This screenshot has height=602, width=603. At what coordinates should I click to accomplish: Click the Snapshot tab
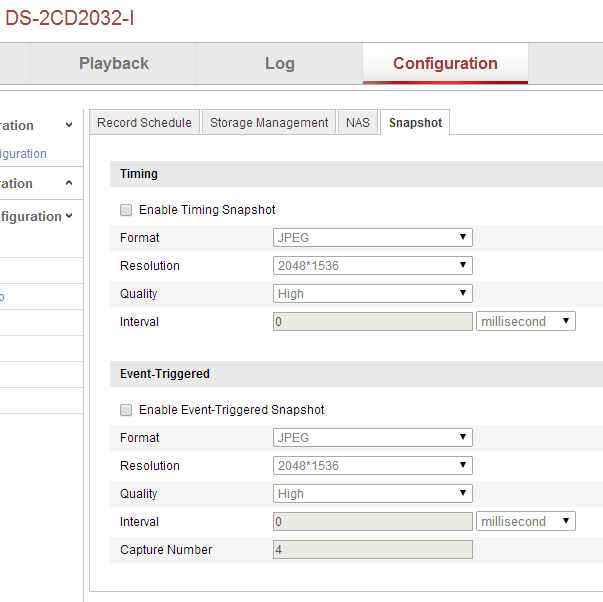[415, 122]
